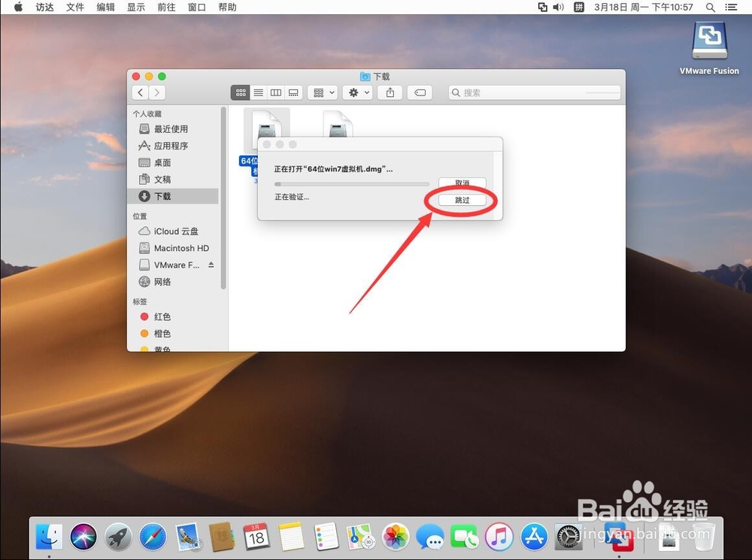Switch Finder to list view
The image size is (752, 560).
tap(258, 92)
